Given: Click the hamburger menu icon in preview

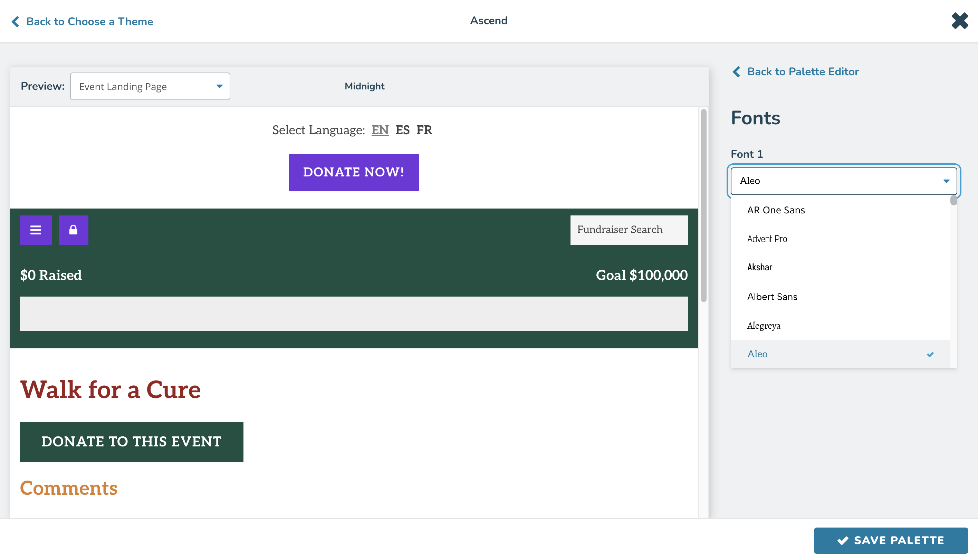Looking at the screenshot, I should tap(36, 230).
